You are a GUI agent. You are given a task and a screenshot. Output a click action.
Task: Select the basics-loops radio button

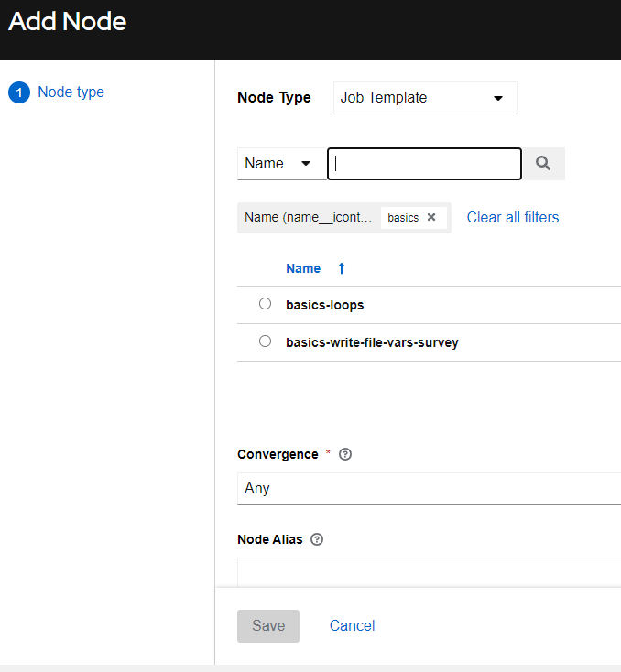[x=266, y=304]
